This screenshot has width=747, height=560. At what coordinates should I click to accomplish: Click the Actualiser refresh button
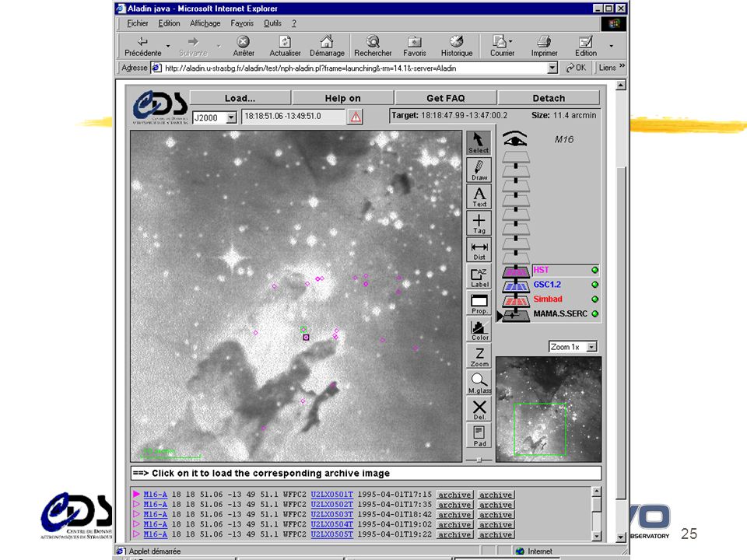pos(285,47)
